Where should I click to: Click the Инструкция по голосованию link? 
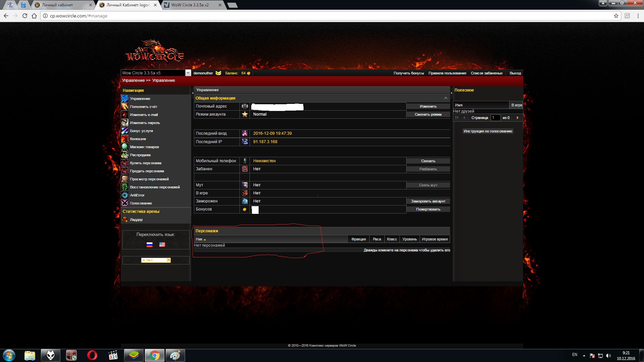point(488,131)
